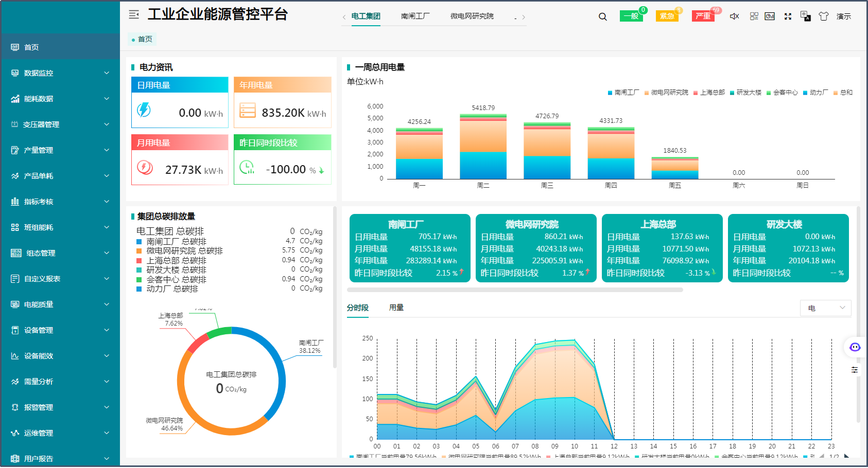
Task: Toggle 南闸工厂 series in weekly chart legend
Action: tap(623, 93)
